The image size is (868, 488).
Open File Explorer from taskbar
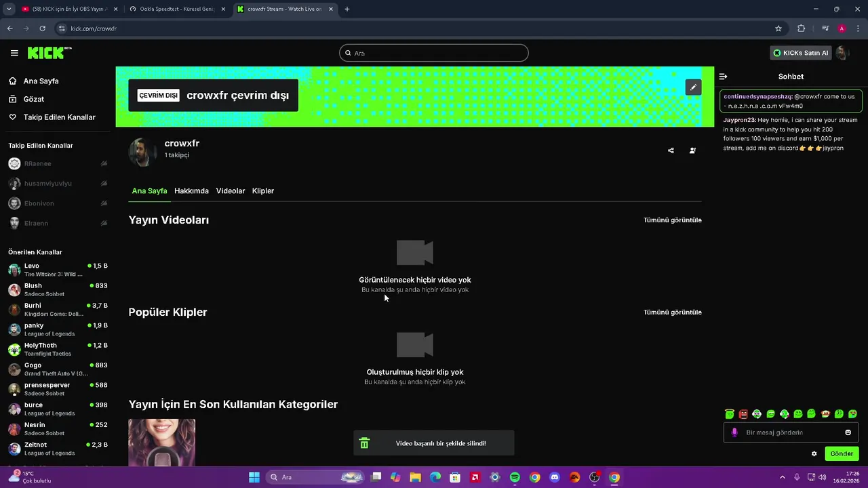(x=415, y=477)
